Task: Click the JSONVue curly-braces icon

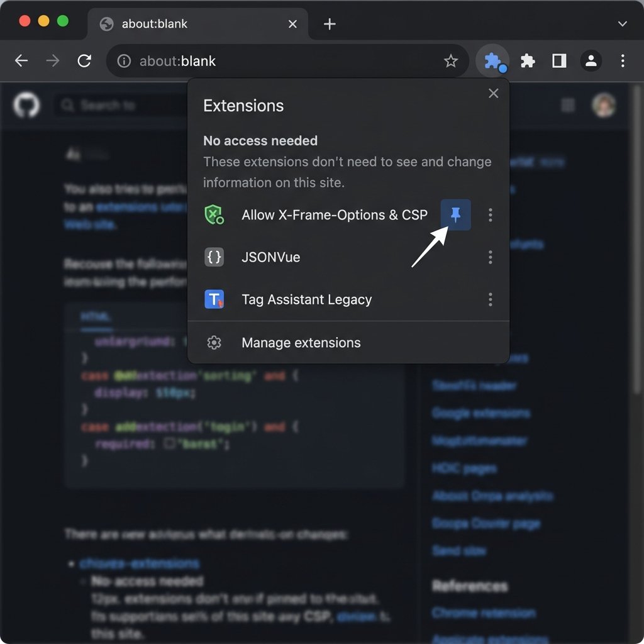Action: pyautogui.click(x=214, y=257)
